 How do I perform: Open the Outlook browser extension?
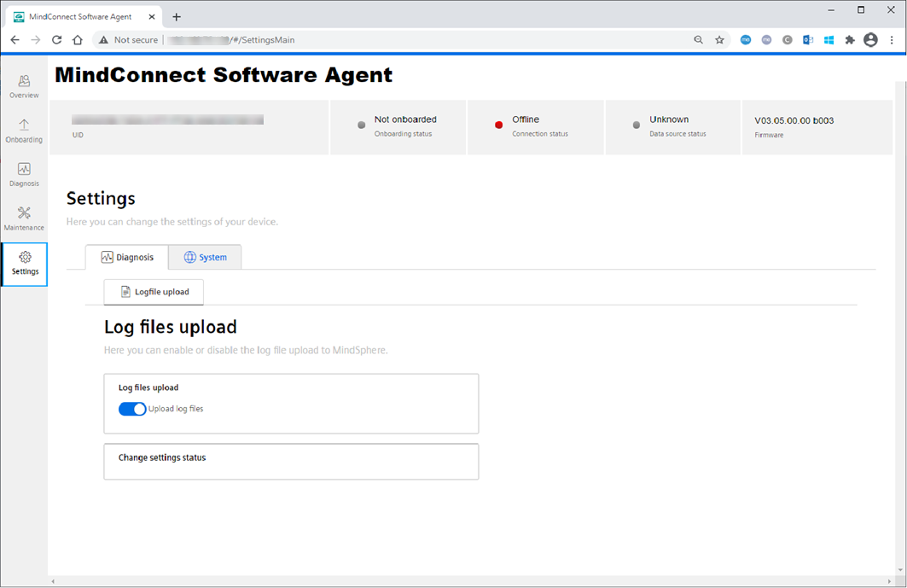tap(808, 40)
